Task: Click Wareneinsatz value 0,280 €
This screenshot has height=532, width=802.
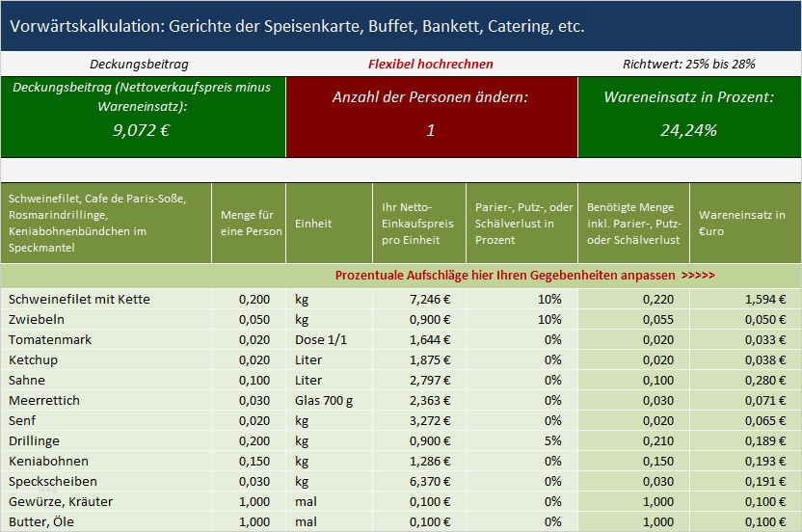Action: tap(765, 380)
